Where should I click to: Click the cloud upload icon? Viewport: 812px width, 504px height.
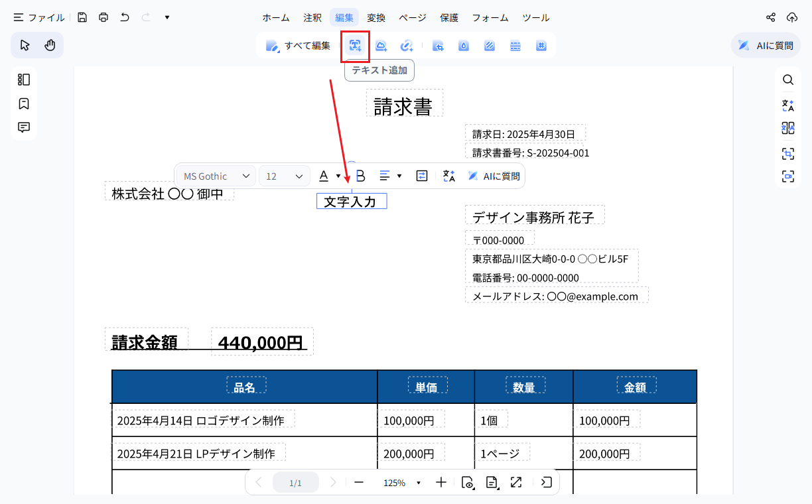[x=792, y=17]
